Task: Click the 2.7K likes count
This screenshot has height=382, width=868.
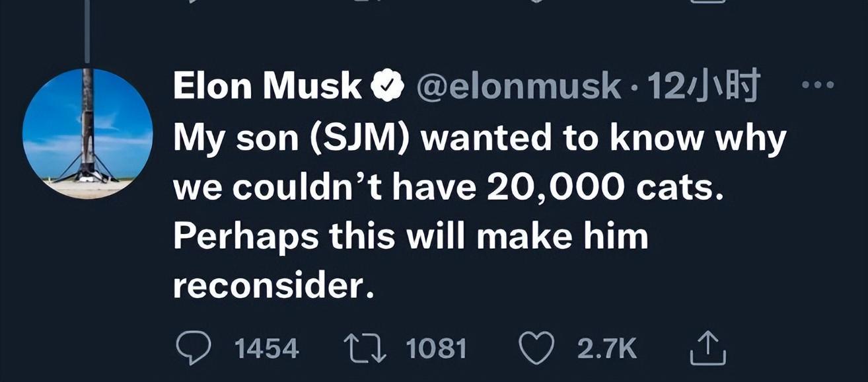Action: point(606,349)
